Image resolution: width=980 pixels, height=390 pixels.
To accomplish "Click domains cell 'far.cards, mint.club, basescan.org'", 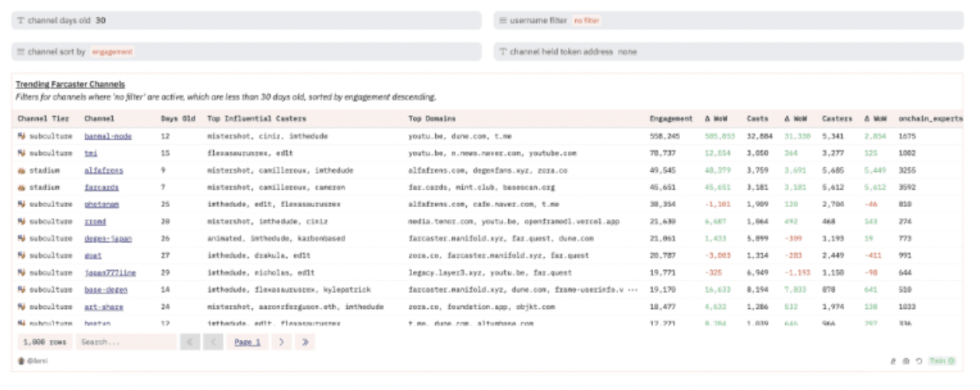I will 482,187.
